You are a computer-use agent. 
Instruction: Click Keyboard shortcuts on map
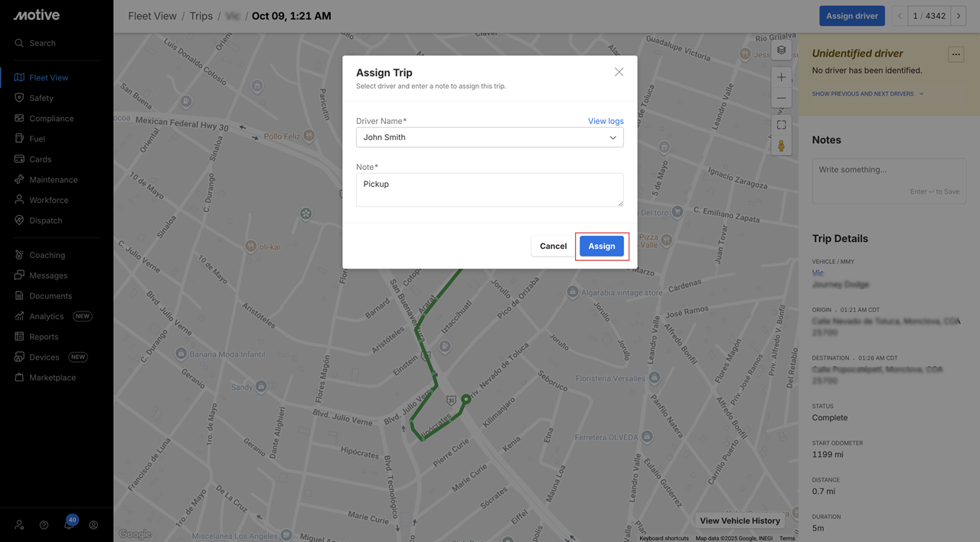664,538
